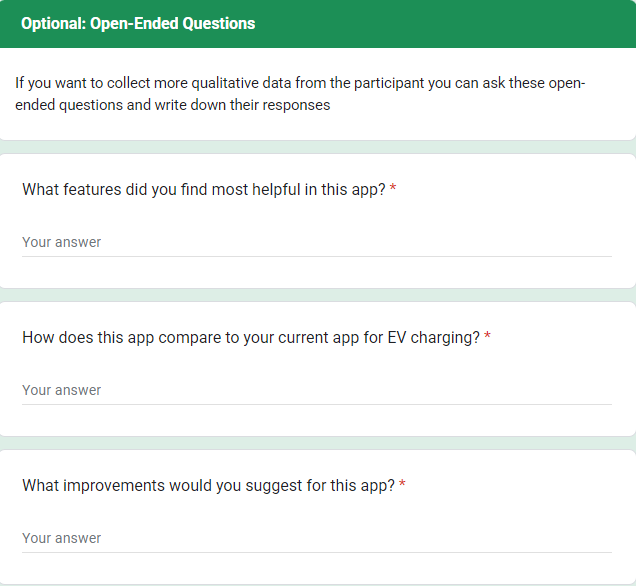Click the 'Optional: Open-Ended Questions' section title

(138, 23)
